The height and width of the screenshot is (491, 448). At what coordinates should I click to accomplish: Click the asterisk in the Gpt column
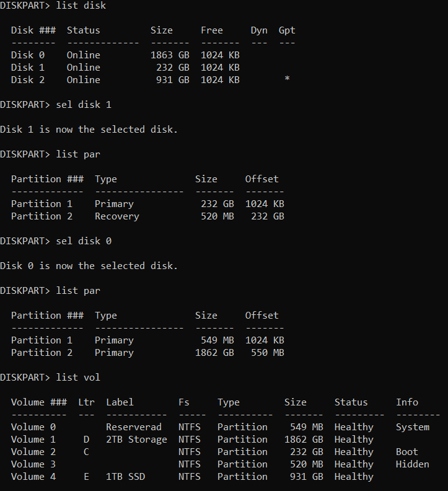click(287, 79)
